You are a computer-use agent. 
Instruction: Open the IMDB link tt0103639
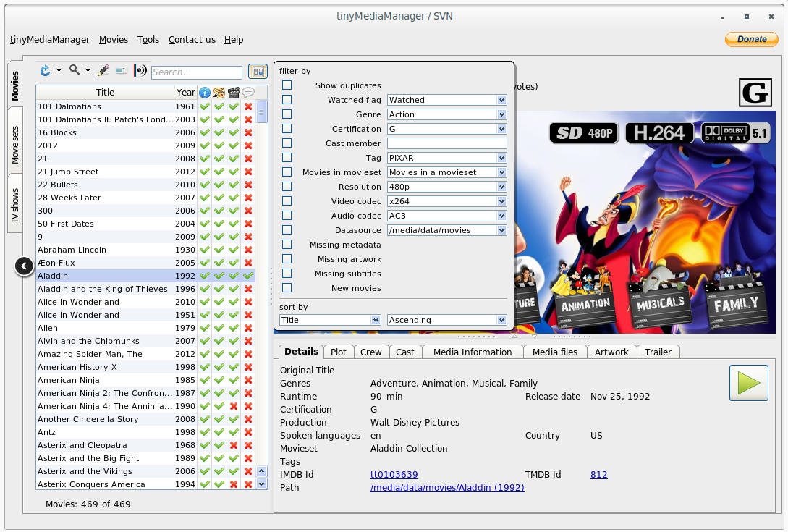tap(394, 475)
